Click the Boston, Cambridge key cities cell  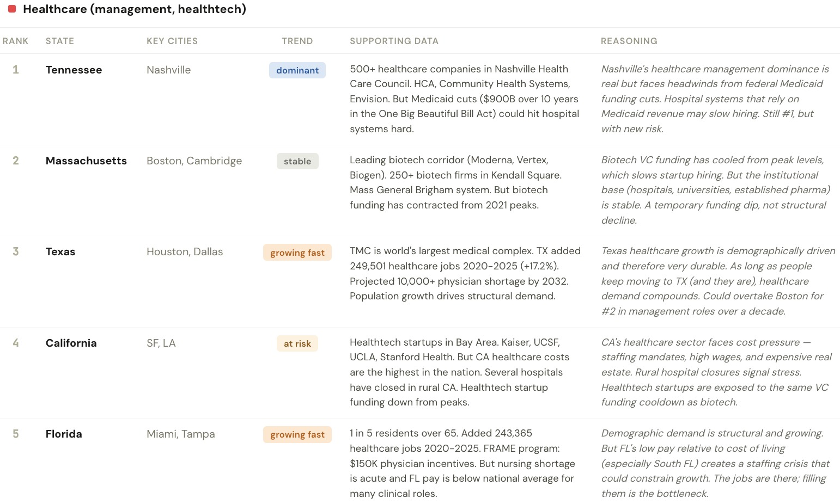pos(194,161)
